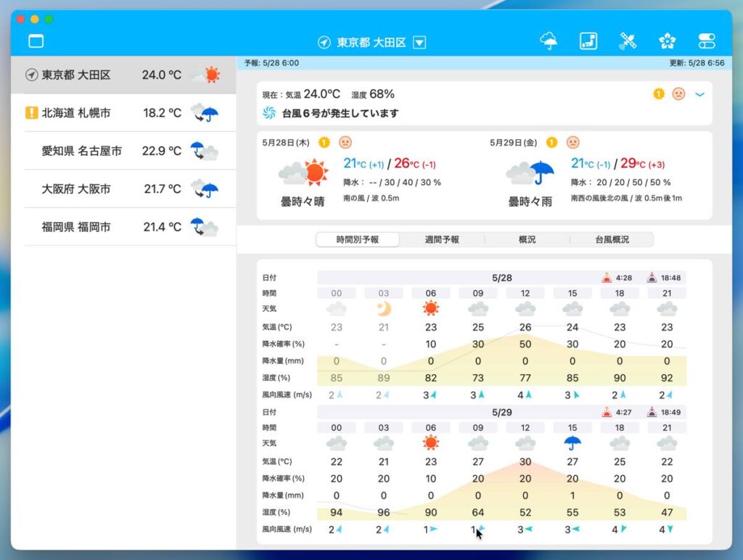The width and height of the screenshot is (743, 560).
Task: Select 愛知県 名古屋市 in the sidebar
Action: tap(123, 151)
